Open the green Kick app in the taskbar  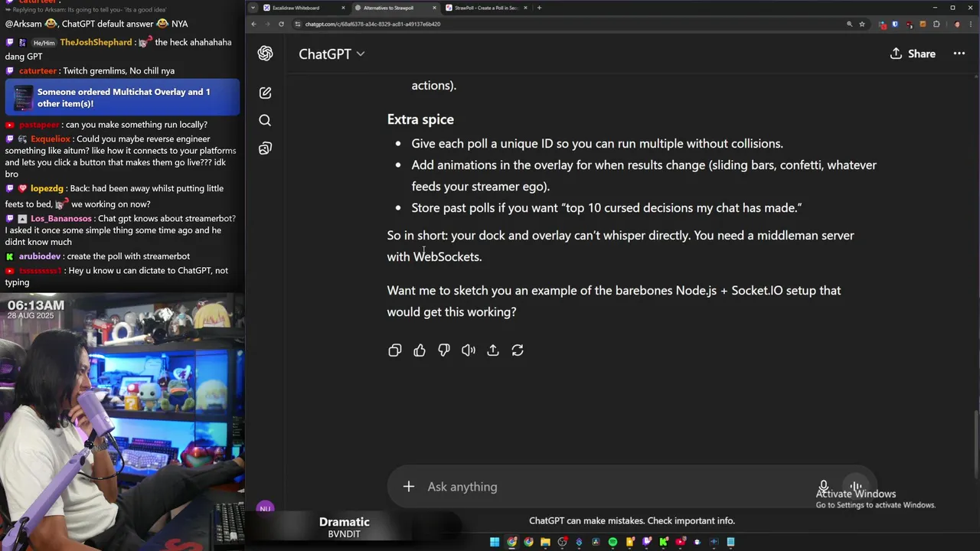coord(663,542)
